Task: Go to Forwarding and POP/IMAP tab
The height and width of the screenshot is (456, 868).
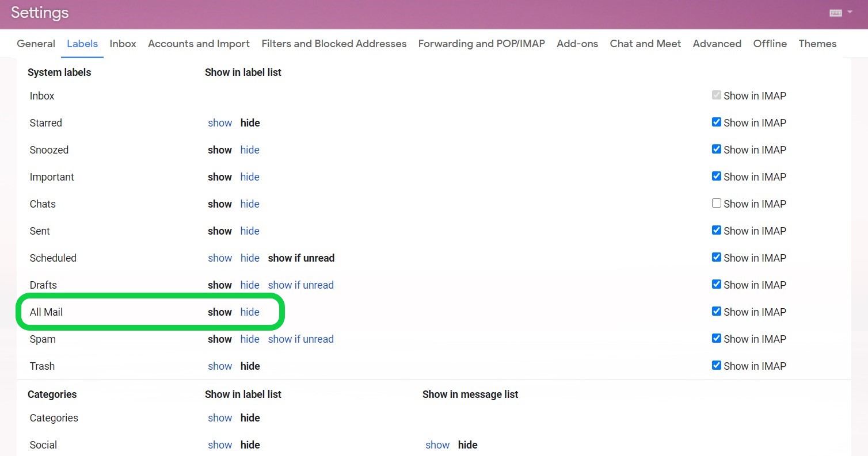Action: tap(481, 44)
